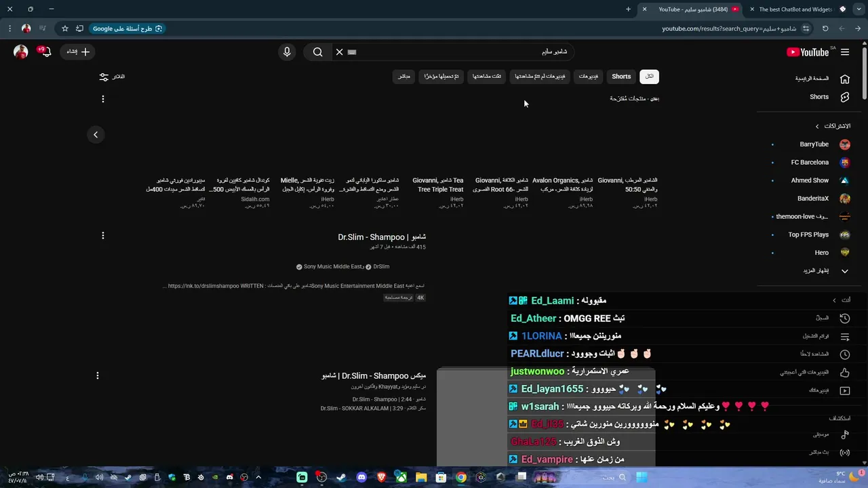
Task: Open the search filters icon
Action: coord(104,77)
